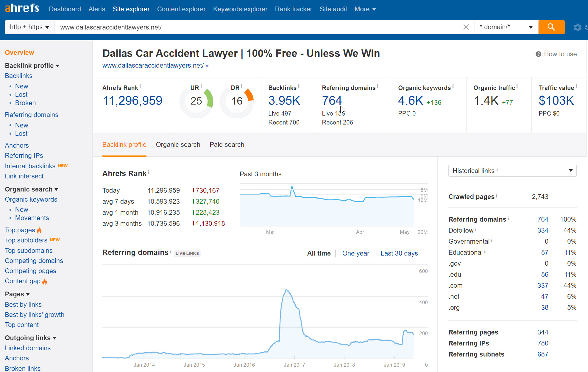Open Linked domains under Outgoing links

tap(28, 348)
